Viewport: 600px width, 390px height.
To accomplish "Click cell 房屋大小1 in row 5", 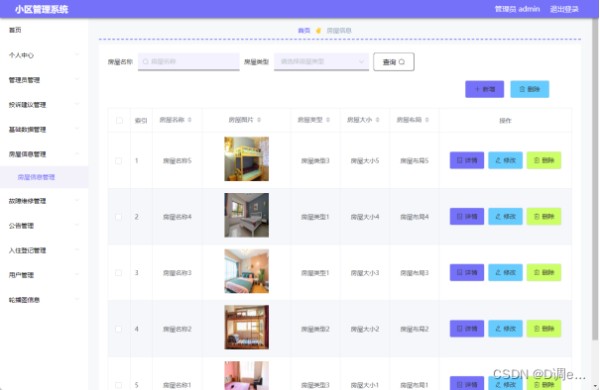I will [365, 385].
